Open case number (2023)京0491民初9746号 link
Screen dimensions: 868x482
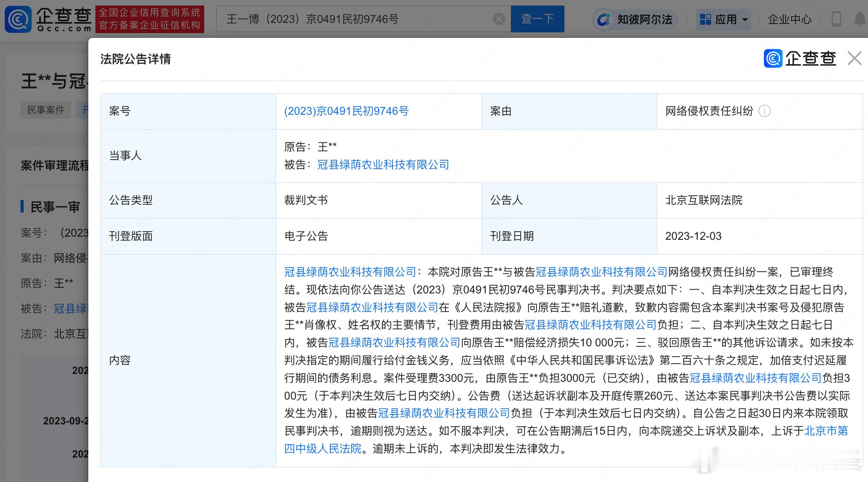(346, 111)
